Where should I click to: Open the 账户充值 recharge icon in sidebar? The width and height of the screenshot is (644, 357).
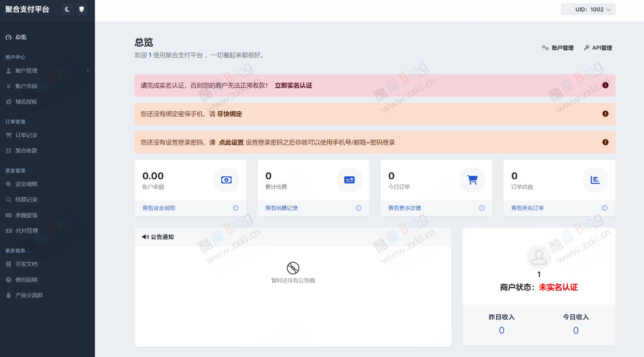pyautogui.click(x=9, y=86)
